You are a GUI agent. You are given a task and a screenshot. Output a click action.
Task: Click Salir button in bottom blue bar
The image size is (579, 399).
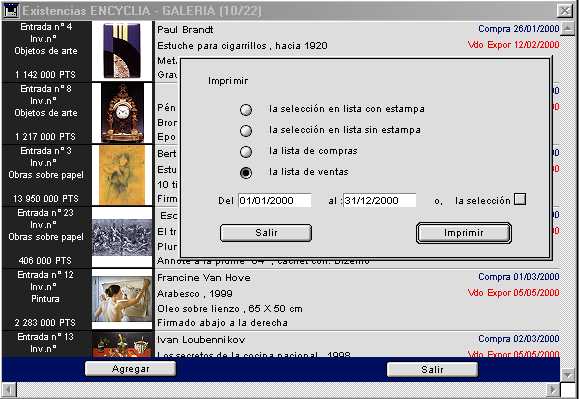[x=432, y=369]
